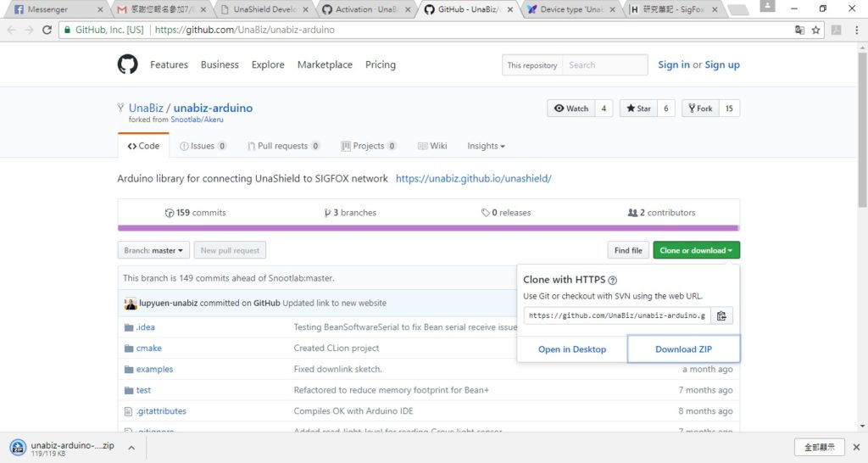Click lupyuen-unabiz avatar thumbnail
868x463 pixels.
(130, 304)
